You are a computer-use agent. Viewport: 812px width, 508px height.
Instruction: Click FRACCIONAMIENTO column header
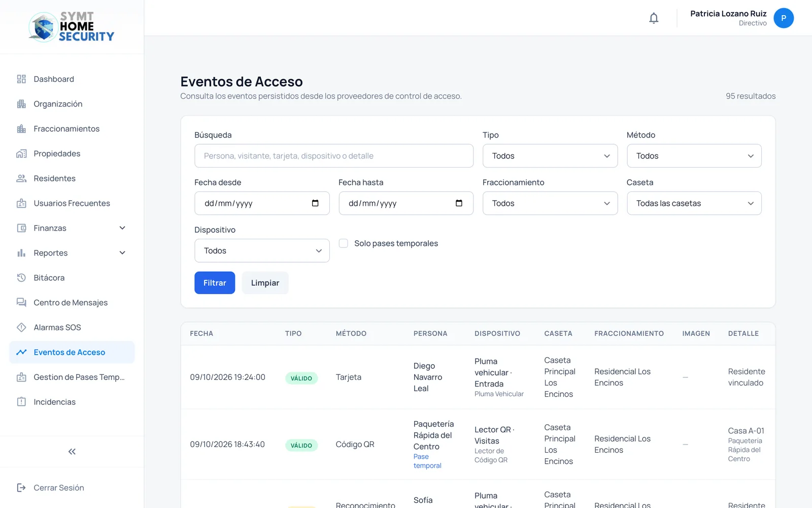pyautogui.click(x=629, y=334)
